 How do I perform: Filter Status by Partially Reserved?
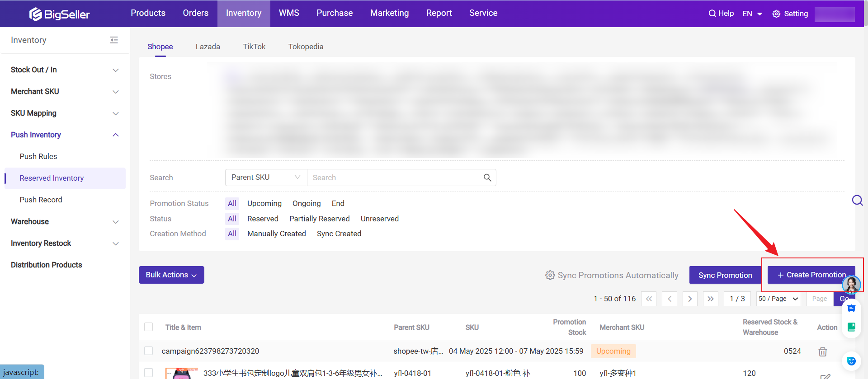pos(320,219)
